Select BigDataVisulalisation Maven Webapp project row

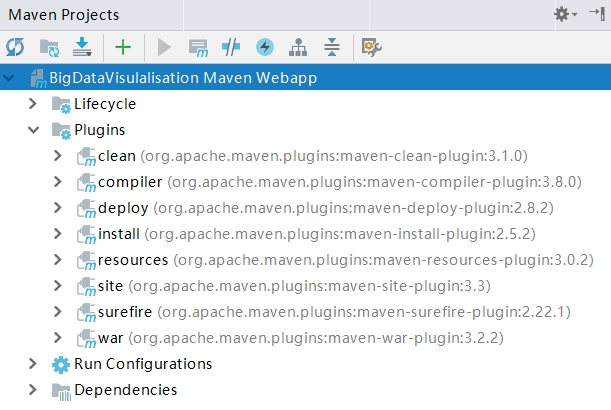[x=306, y=78]
